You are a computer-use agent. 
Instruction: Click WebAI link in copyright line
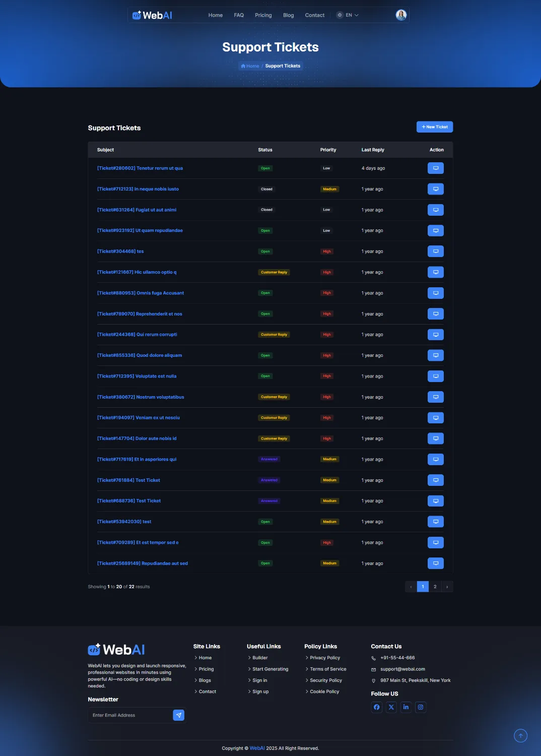coord(257,748)
